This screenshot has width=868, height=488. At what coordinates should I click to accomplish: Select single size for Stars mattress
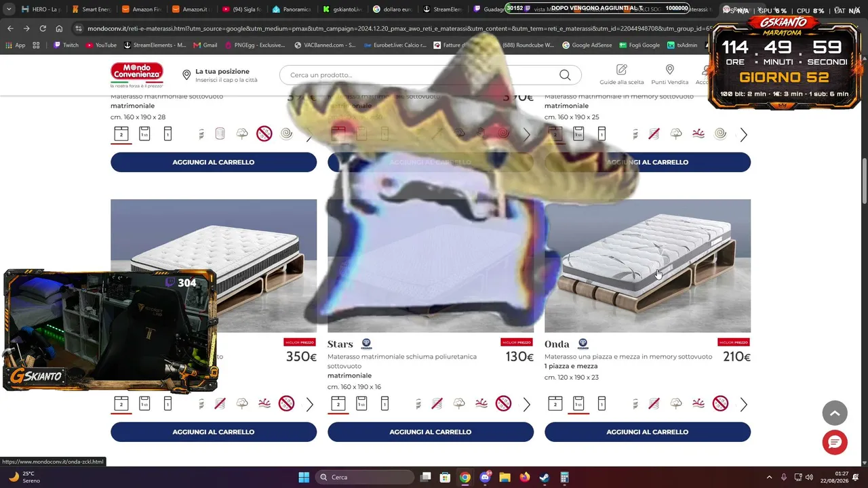click(384, 404)
